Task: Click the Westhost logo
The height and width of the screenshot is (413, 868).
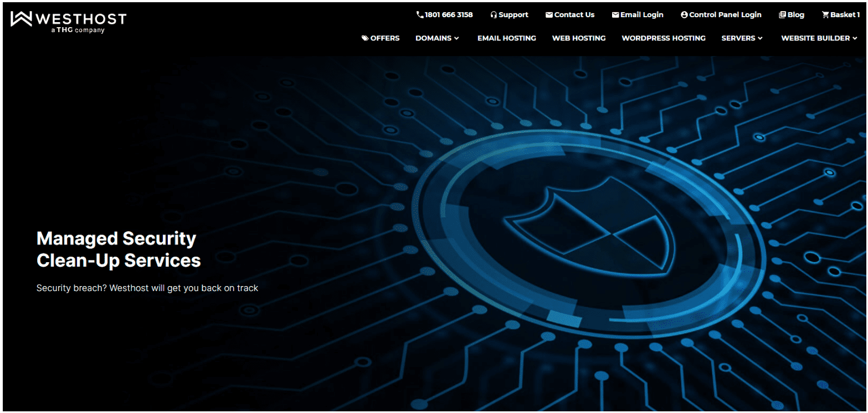Action: (68, 22)
